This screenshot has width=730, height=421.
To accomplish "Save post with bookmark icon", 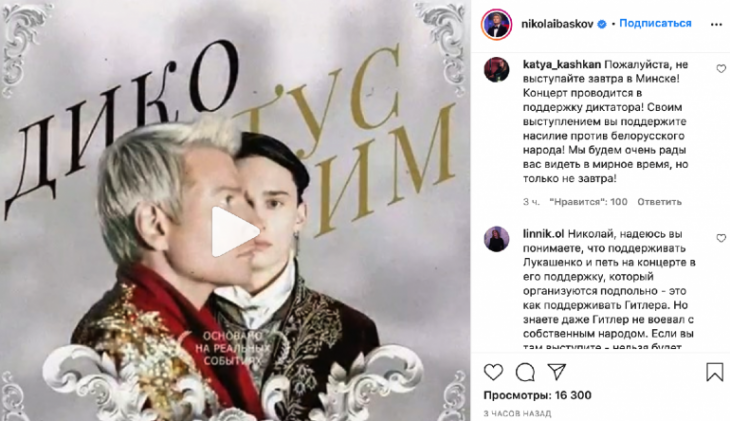I will coord(715,372).
